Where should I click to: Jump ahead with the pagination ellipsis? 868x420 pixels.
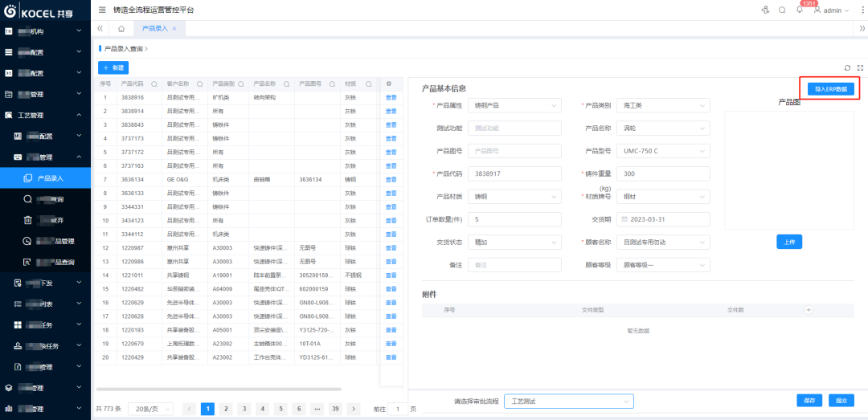[x=317, y=409]
